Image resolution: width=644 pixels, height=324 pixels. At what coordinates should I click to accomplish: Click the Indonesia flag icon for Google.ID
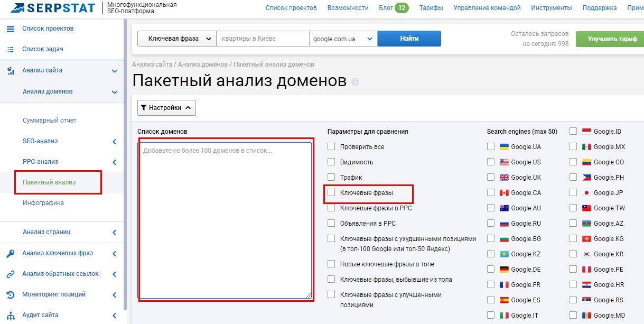tap(586, 132)
